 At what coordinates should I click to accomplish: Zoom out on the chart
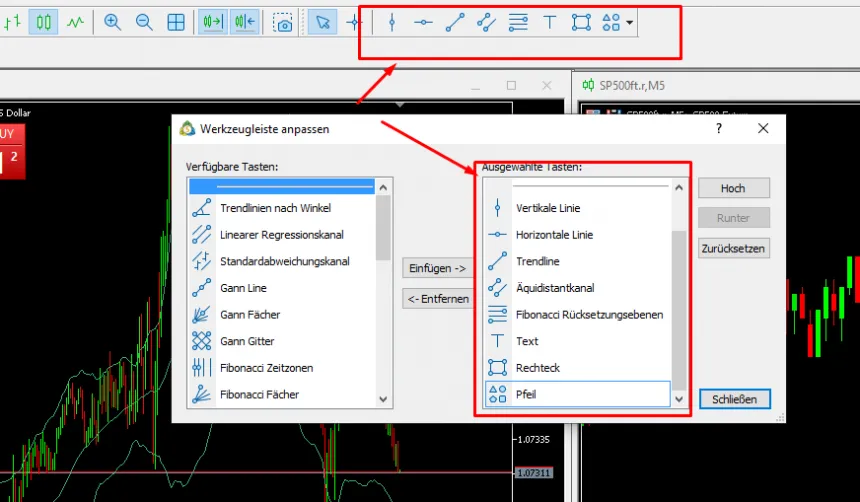[x=144, y=22]
